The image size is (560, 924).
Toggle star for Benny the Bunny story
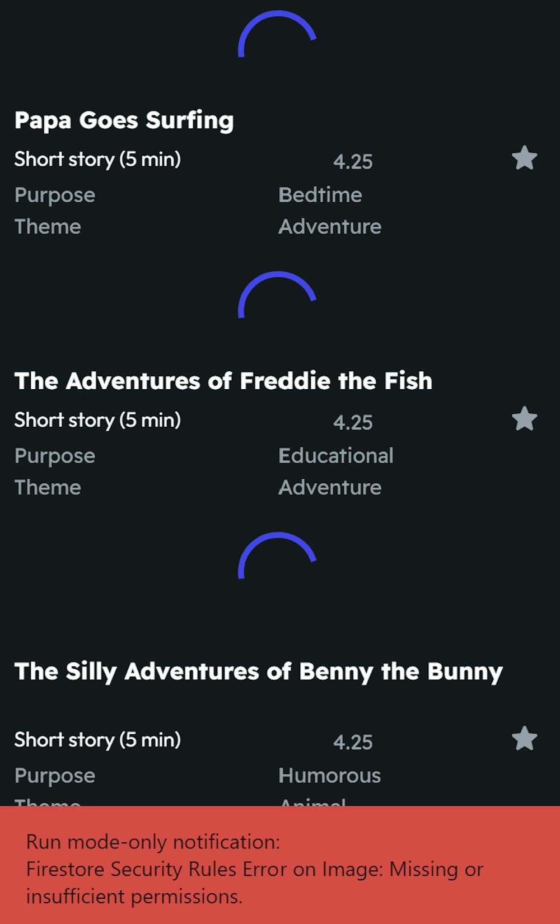524,739
